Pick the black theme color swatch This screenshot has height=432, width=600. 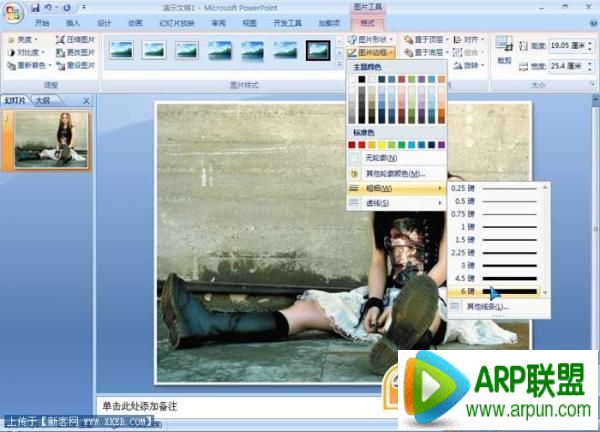pyautogui.click(x=362, y=79)
